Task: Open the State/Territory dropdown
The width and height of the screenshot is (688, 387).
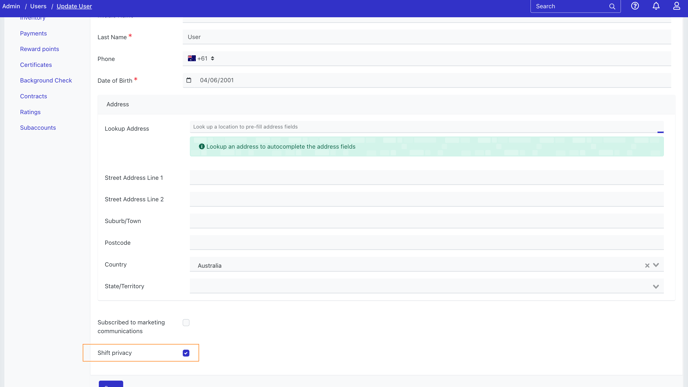Action: (x=426, y=286)
